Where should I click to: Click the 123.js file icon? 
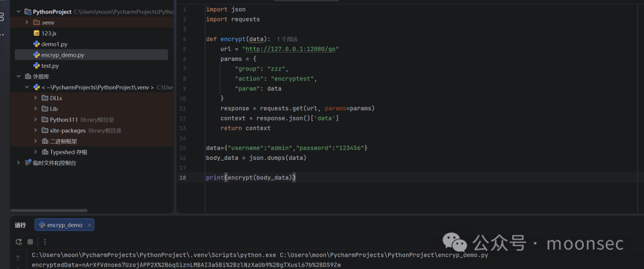point(36,33)
